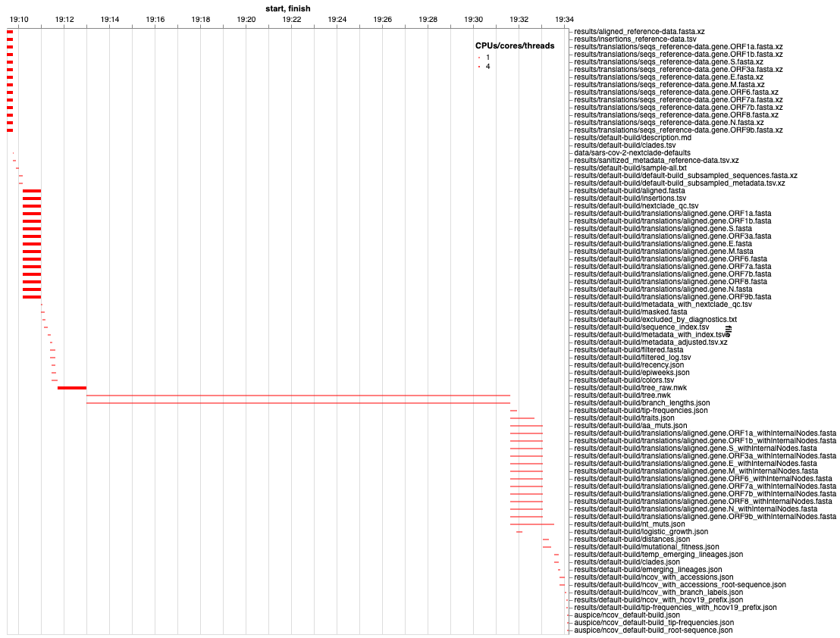Click the 19:22 time axis label
The width and height of the screenshot is (840, 638).
pyautogui.click(x=292, y=19)
